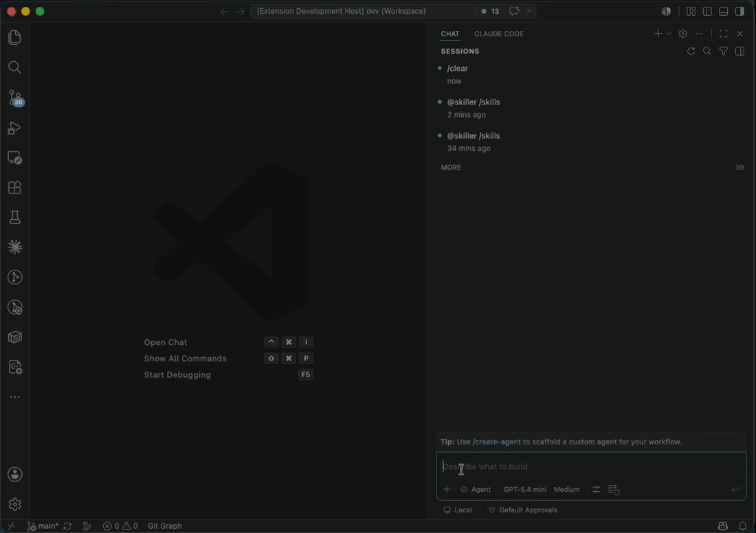Toggle the primary side bar layout button
This screenshot has height=533, width=756.
point(707,11)
